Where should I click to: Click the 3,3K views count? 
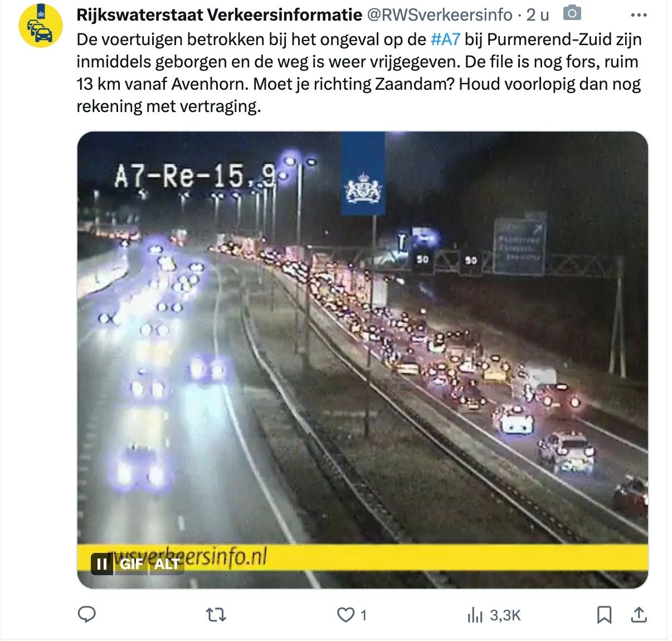pos(505,615)
